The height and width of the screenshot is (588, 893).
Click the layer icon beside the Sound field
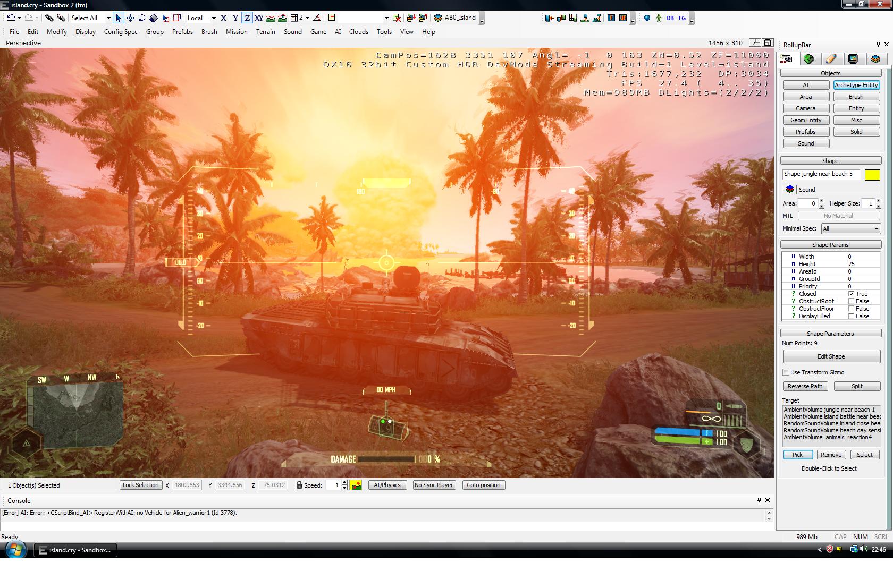[x=789, y=190]
